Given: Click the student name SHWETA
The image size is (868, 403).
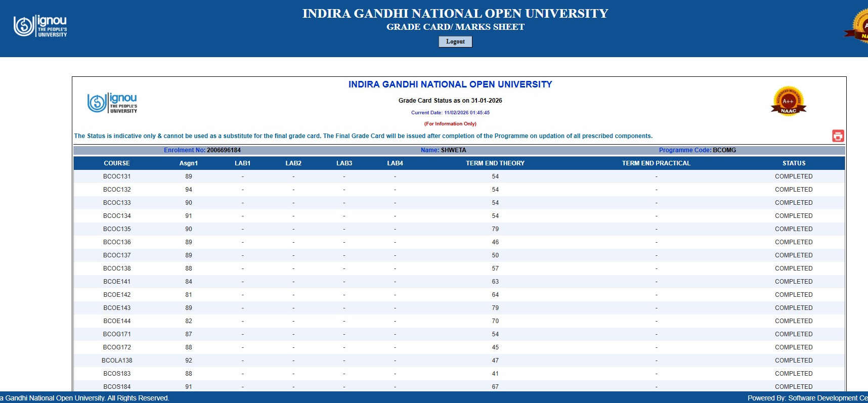Looking at the screenshot, I should coord(454,150).
